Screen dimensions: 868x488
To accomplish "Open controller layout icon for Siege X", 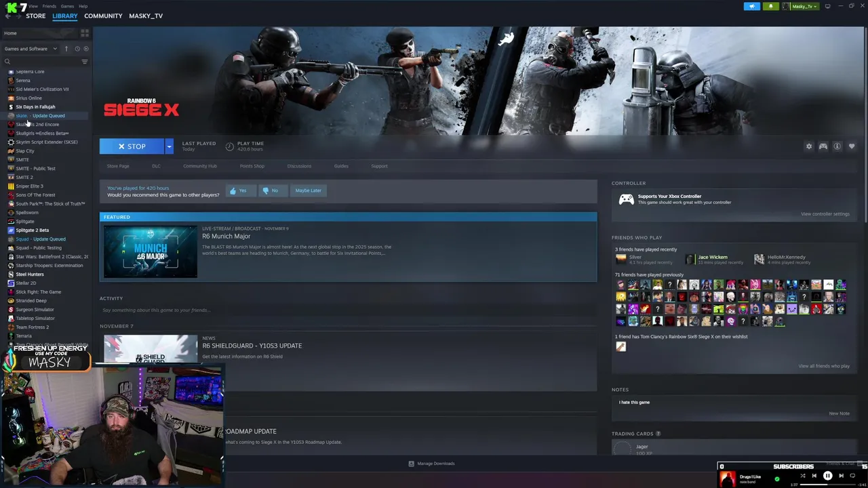I will pyautogui.click(x=823, y=146).
